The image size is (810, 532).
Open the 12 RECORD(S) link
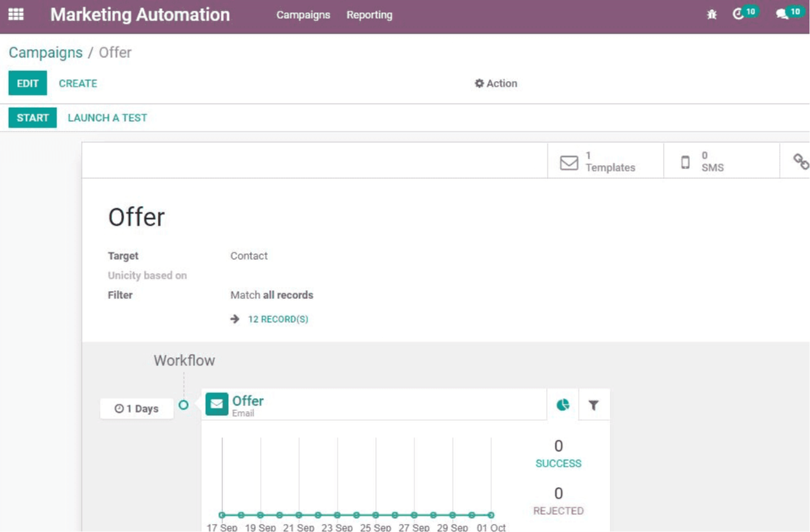tap(278, 320)
